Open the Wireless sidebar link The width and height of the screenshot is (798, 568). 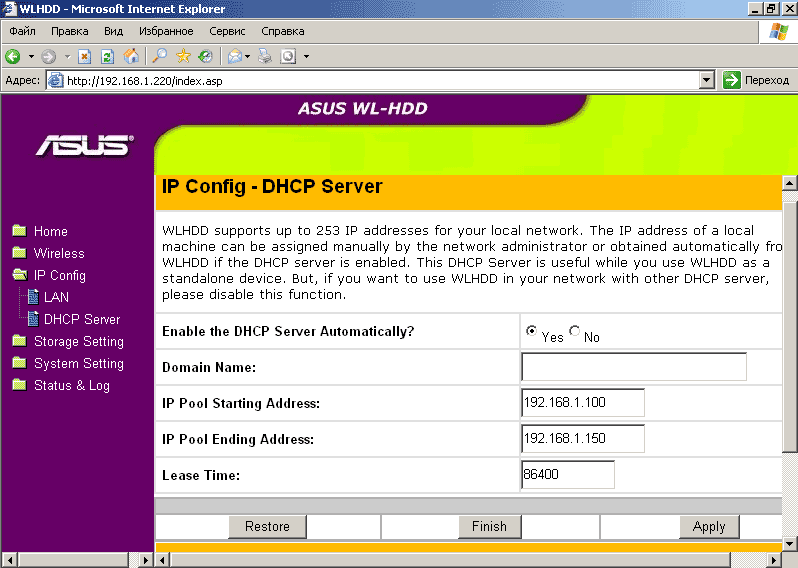tap(59, 253)
